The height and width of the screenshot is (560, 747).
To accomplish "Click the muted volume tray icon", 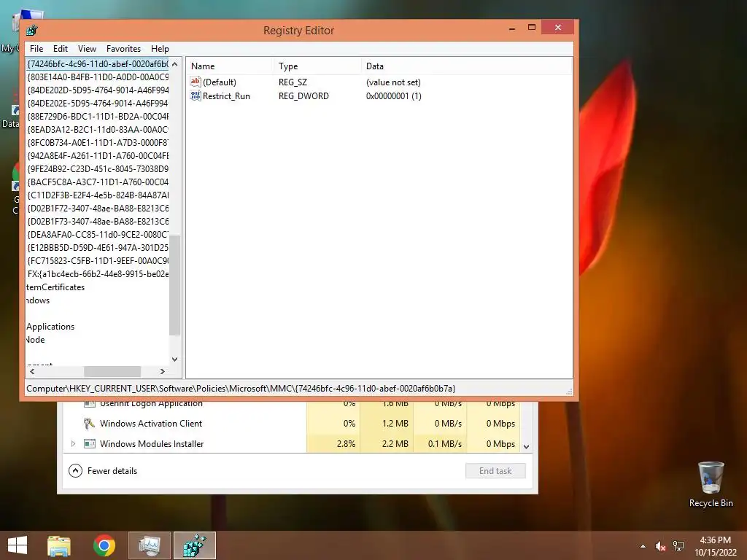I will click(660, 546).
